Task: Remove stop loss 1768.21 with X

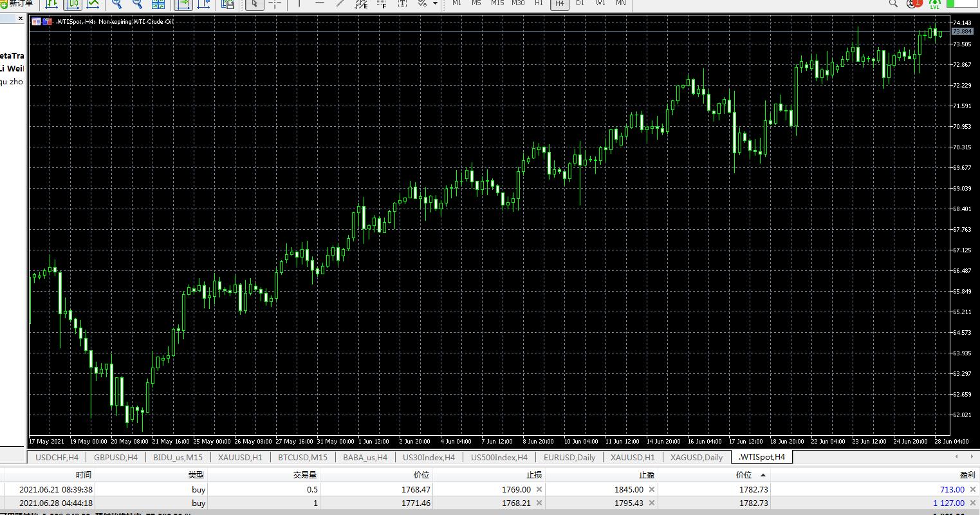Action: click(539, 503)
